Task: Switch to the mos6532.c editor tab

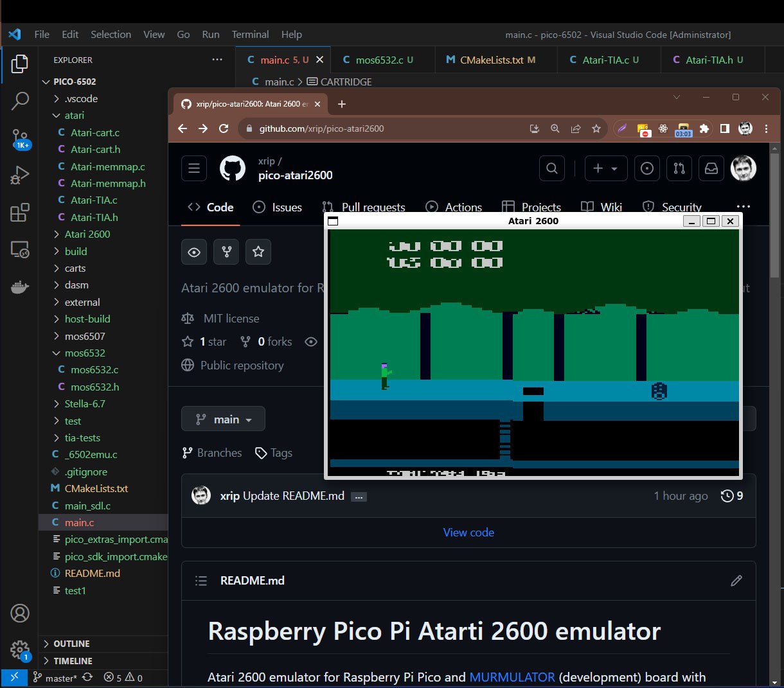Action: [x=384, y=60]
